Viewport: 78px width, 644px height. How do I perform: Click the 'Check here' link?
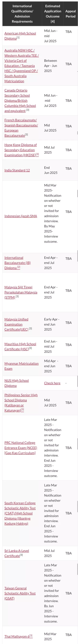point(52,383)
